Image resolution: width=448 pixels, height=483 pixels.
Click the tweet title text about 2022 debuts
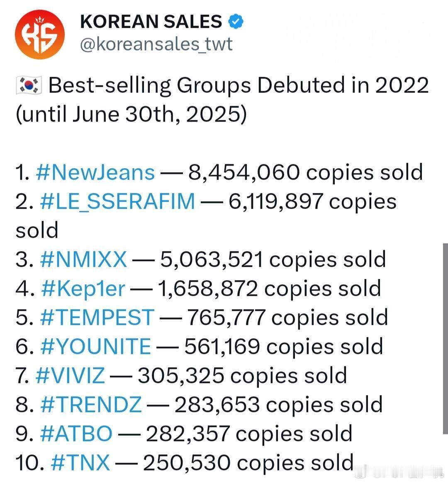[222, 100]
